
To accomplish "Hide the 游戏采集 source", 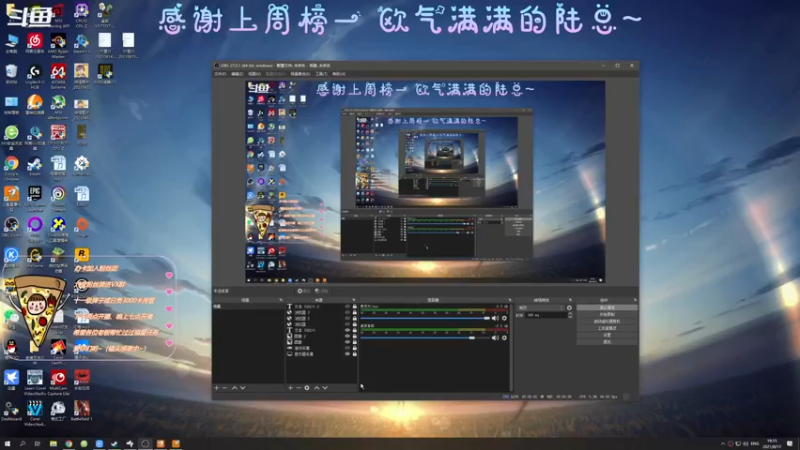I will click(347, 348).
